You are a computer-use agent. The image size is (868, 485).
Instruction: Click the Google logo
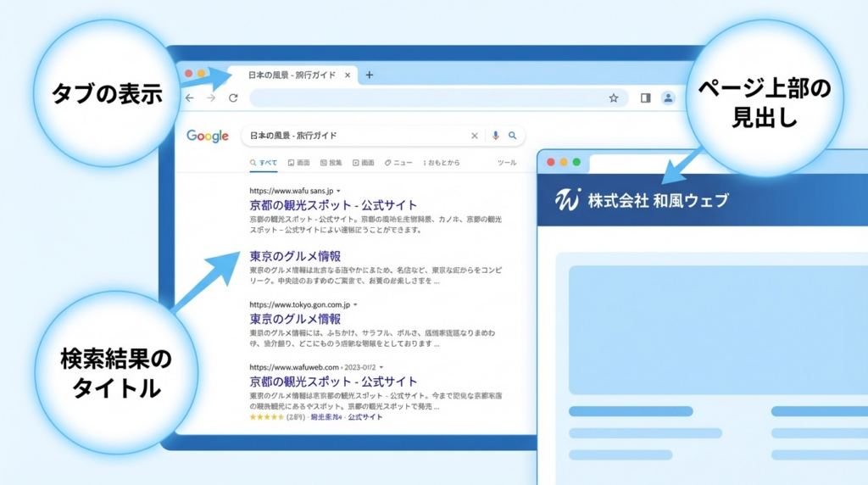click(208, 136)
